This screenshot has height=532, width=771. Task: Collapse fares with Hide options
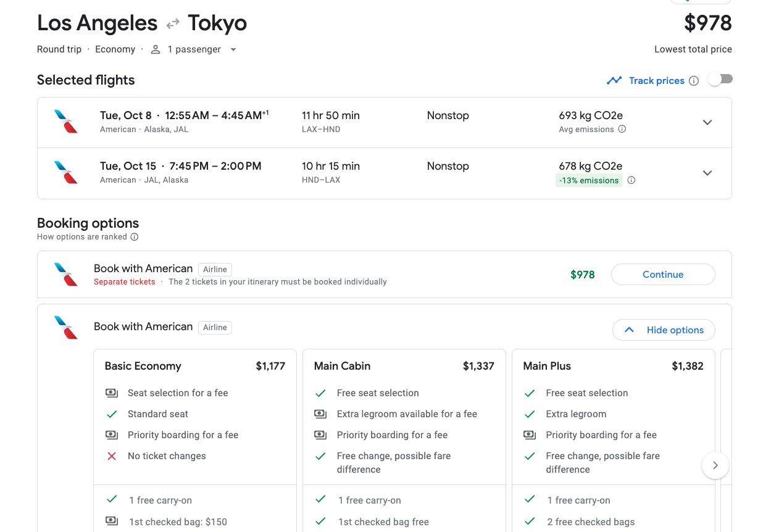664,330
